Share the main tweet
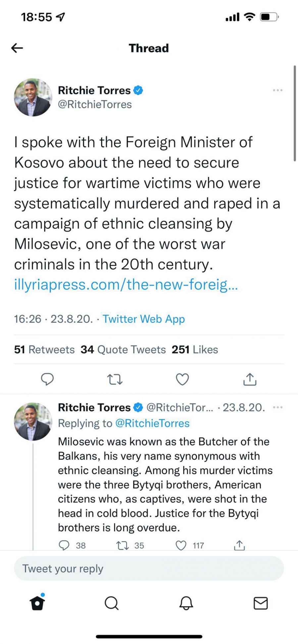 tap(250, 379)
